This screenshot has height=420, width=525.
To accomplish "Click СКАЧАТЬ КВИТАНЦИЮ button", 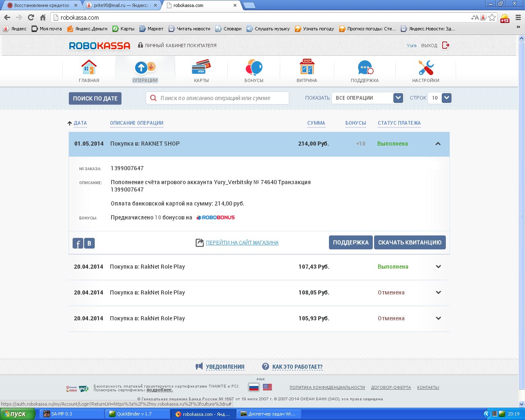I will click(x=410, y=242).
